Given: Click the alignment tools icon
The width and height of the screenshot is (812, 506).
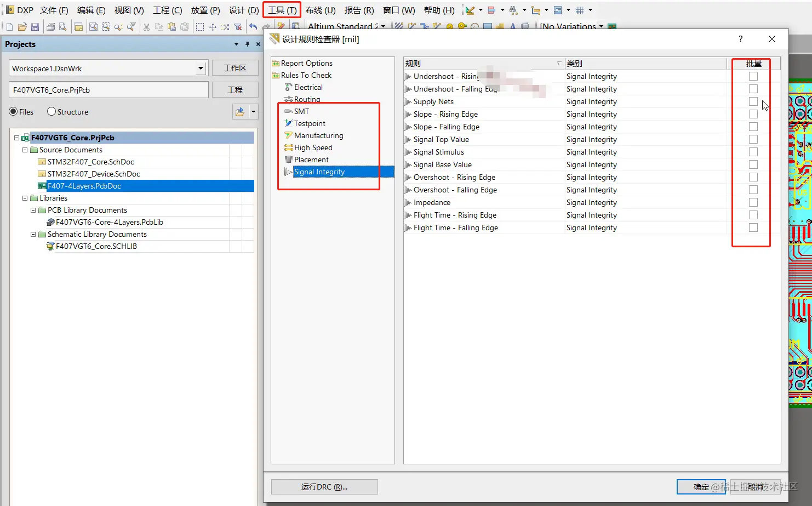Looking at the screenshot, I should pos(491,10).
